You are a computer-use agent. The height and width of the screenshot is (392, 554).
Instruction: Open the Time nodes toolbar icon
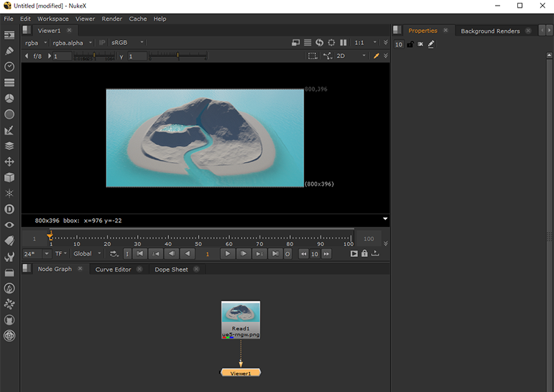coord(10,66)
